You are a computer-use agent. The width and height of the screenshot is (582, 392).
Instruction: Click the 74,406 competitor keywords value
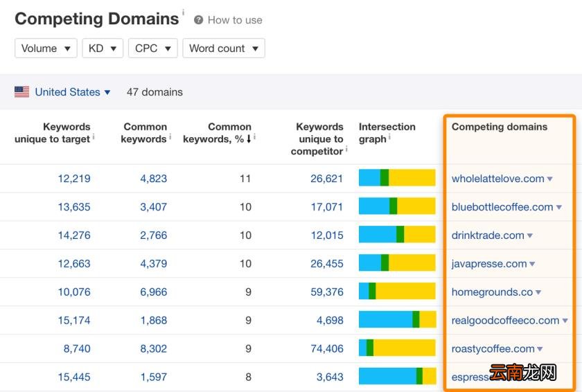(x=326, y=348)
